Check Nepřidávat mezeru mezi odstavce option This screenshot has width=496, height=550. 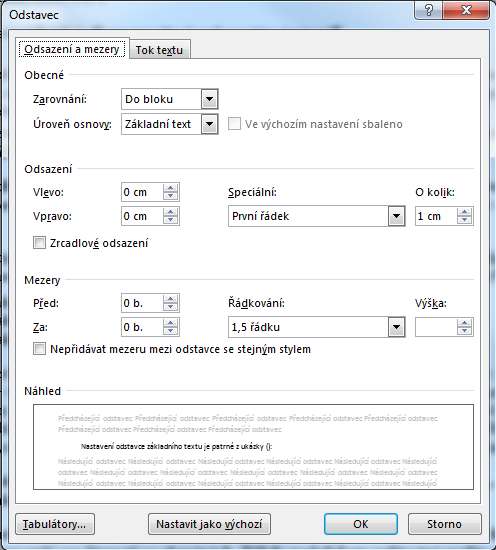pyautogui.click(x=39, y=349)
